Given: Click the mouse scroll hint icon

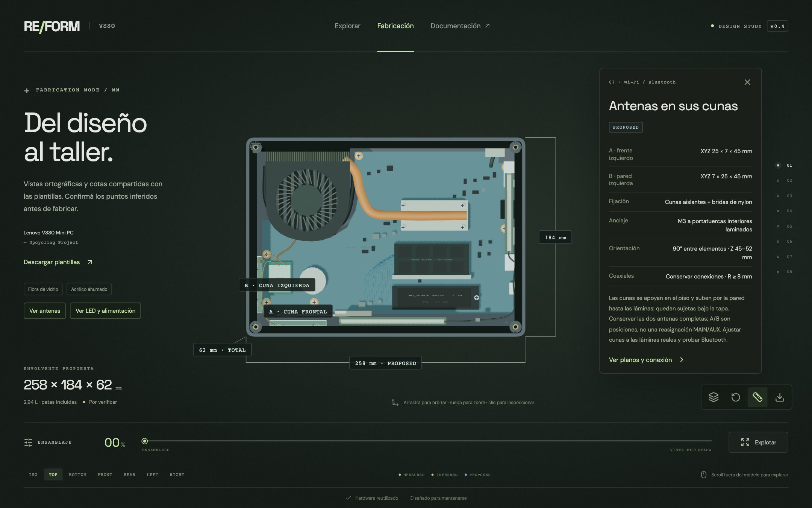Looking at the screenshot, I should click(x=704, y=475).
